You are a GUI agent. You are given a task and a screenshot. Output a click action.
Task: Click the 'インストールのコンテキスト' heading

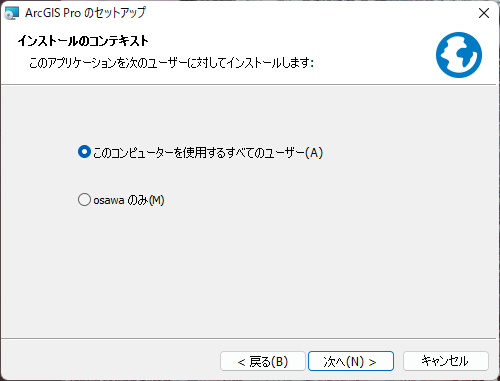[x=83, y=41]
